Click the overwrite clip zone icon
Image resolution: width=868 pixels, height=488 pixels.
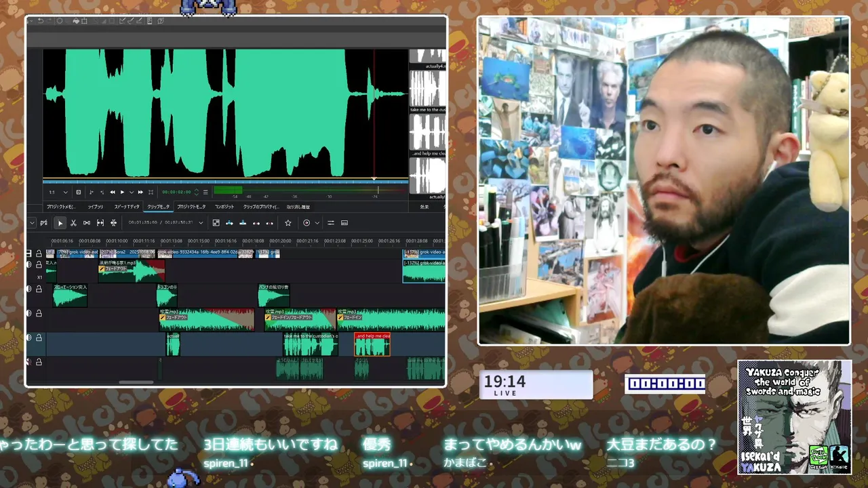click(243, 223)
